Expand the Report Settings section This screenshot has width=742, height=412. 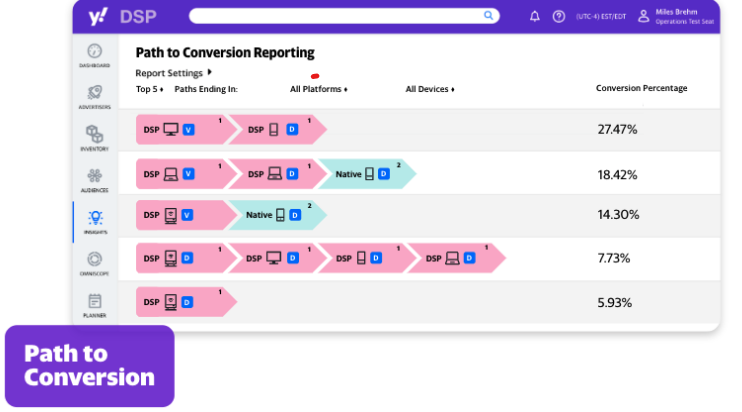[x=174, y=73]
